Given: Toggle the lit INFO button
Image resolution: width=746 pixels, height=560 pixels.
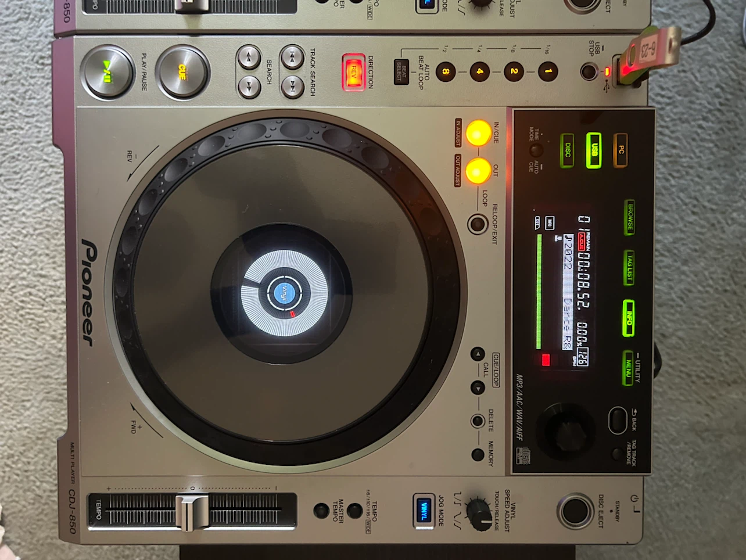Looking at the screenshot, I should (629, 318).
